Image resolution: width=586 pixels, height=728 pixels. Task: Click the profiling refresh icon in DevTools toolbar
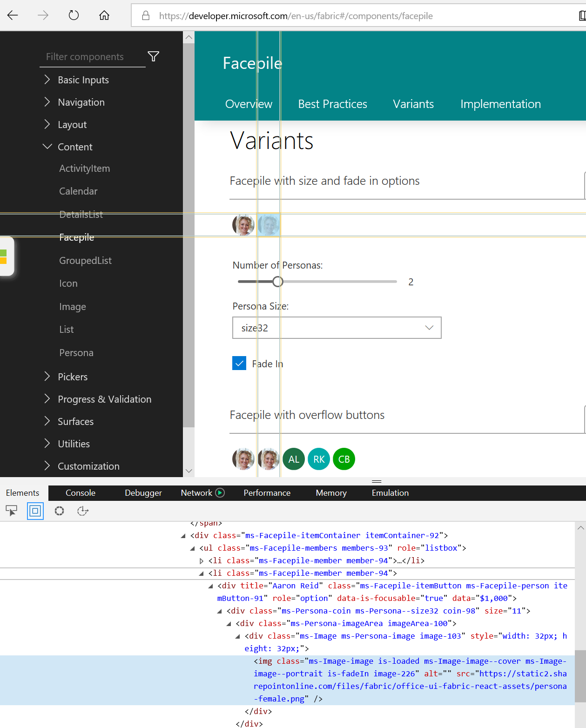click(x=82, y=511)
